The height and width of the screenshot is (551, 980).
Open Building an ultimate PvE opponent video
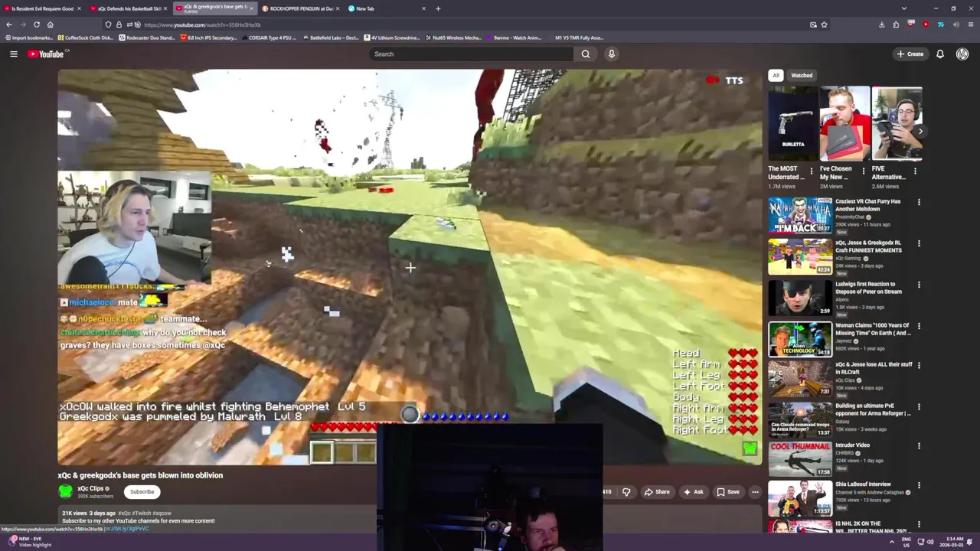pos(800,422)
